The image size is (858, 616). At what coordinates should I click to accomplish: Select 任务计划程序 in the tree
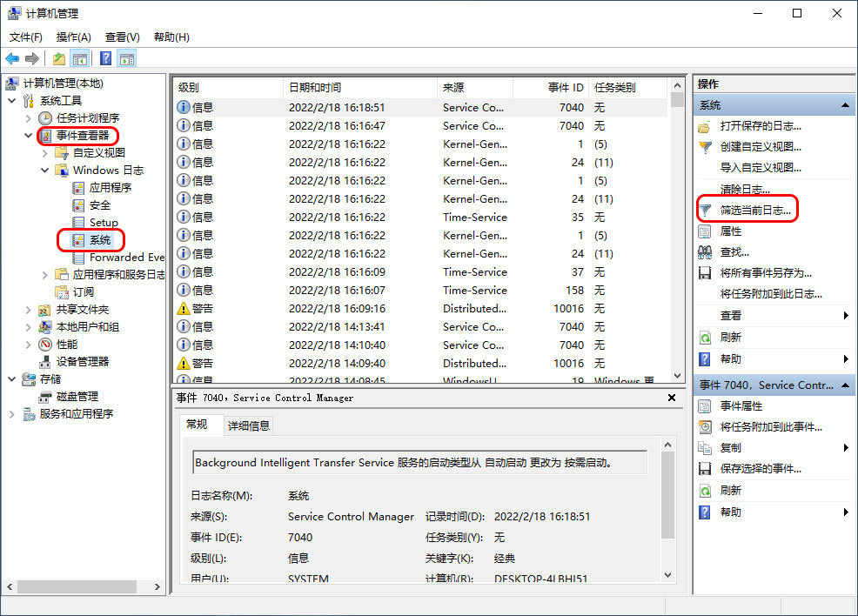(x=88, y=117)
